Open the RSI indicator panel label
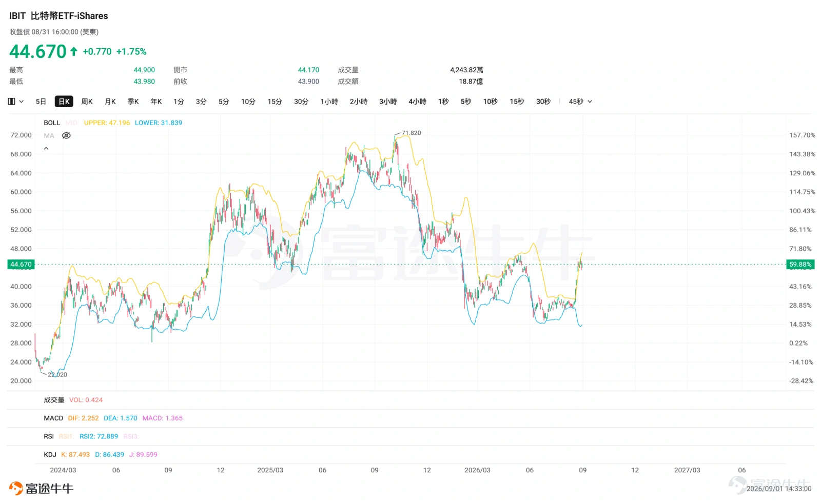The height and width of the screenshot is (504, 821). point(49,436)
